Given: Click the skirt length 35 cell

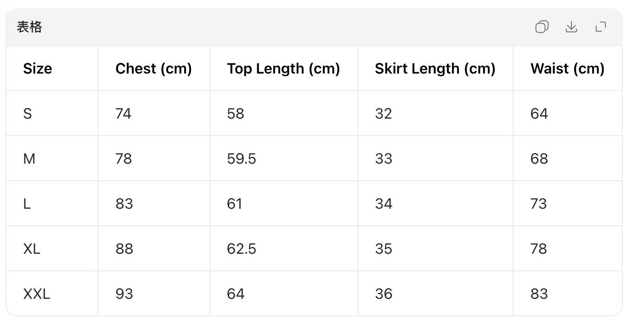Looking at the screenshot, I should pyautogui.click(x=383, y=249).
